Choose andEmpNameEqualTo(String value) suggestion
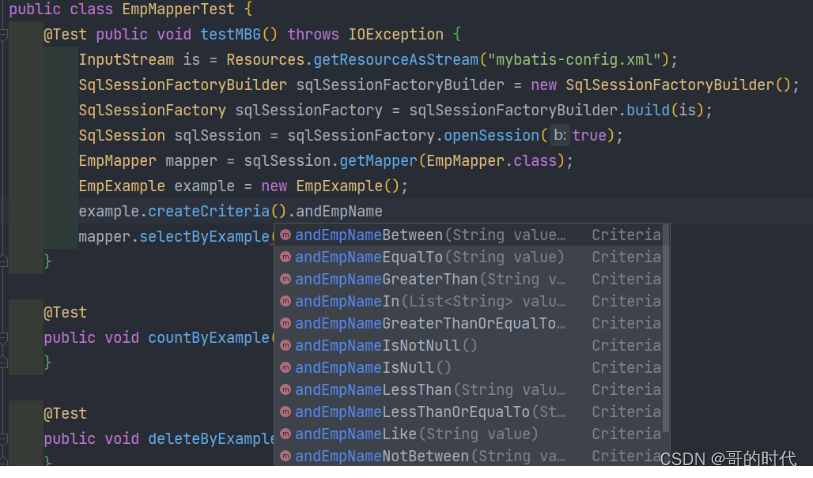The width and height of the screenshot is (813, 478). [471, 257]
